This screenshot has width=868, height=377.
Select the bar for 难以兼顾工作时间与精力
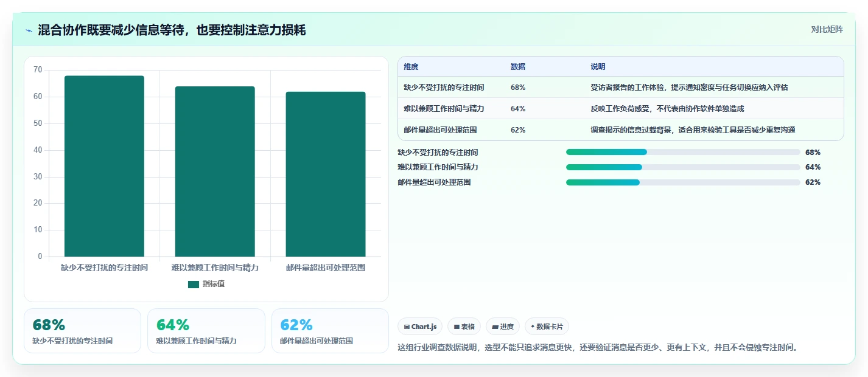(215, 171)
